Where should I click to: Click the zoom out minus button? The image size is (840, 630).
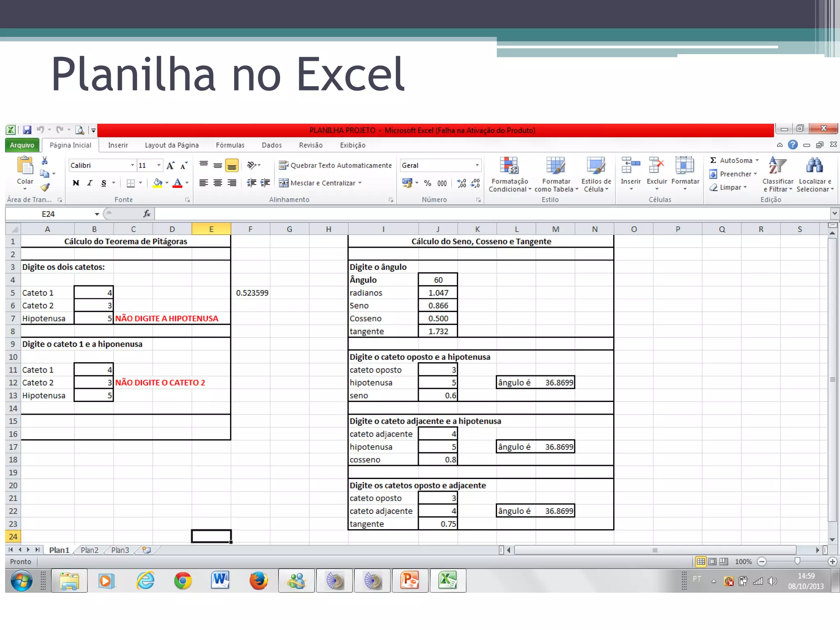coord(761,562)
